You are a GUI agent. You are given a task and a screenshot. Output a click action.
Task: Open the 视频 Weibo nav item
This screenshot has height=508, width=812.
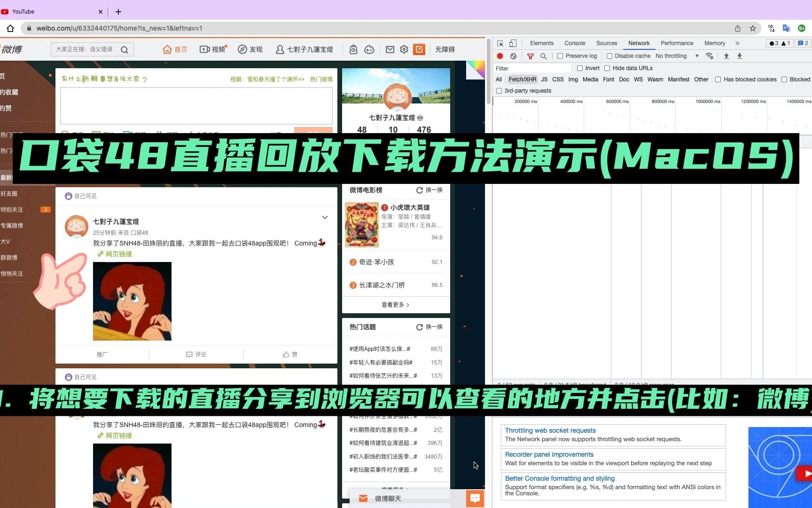(x=212, y=49)
